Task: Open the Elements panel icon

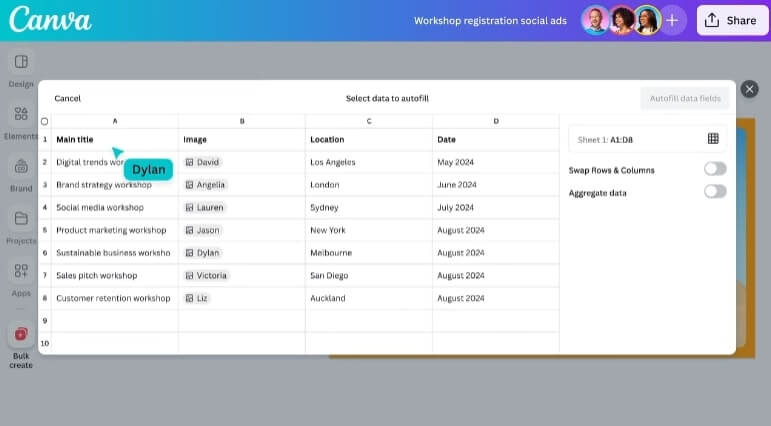Action: coord(21,115)
